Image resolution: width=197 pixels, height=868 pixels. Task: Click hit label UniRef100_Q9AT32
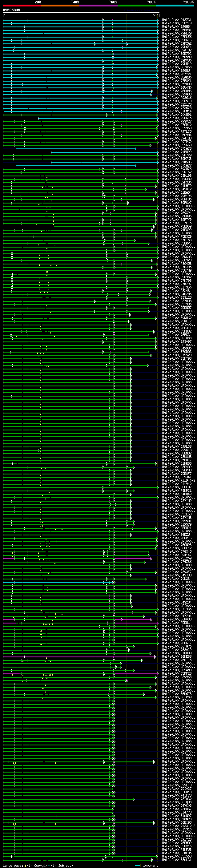pyautogui.click(x=177, y=50)
